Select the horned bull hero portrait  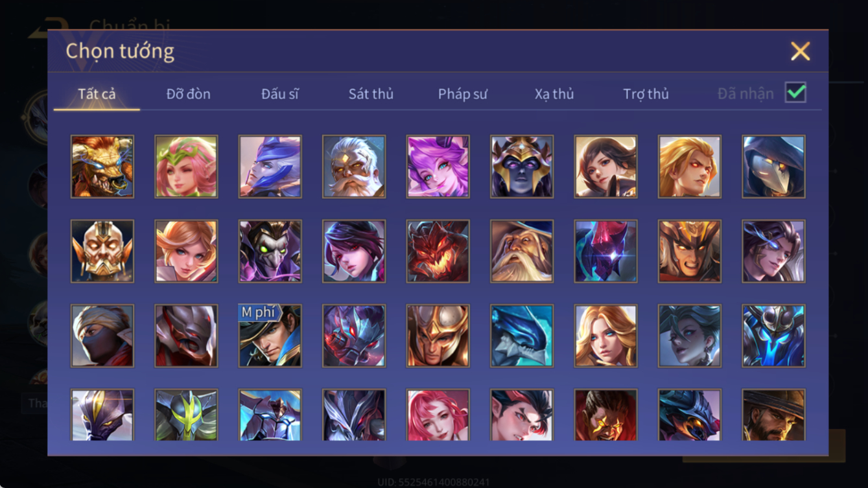[x=102, y=167]
